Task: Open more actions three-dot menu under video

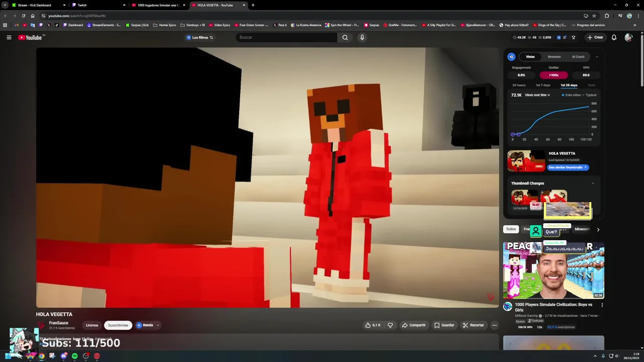Action: point(494,325)
